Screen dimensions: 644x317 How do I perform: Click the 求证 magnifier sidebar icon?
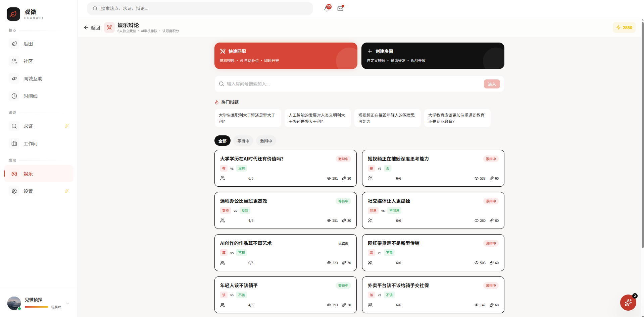tap(14, 126)
